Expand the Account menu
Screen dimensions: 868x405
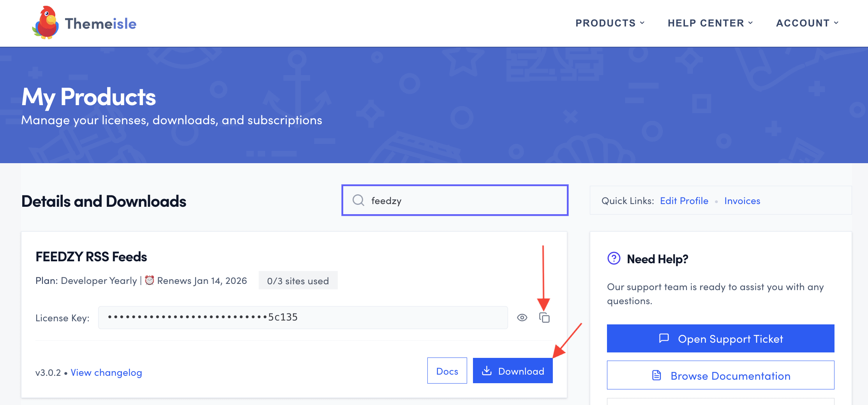pyautogui.click(x=807, y=23)
